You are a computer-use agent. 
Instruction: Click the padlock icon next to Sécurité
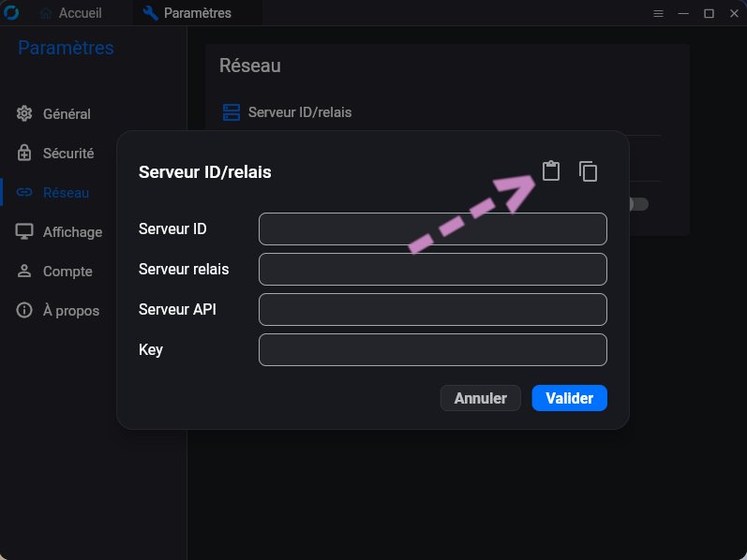tap(24, 153)
